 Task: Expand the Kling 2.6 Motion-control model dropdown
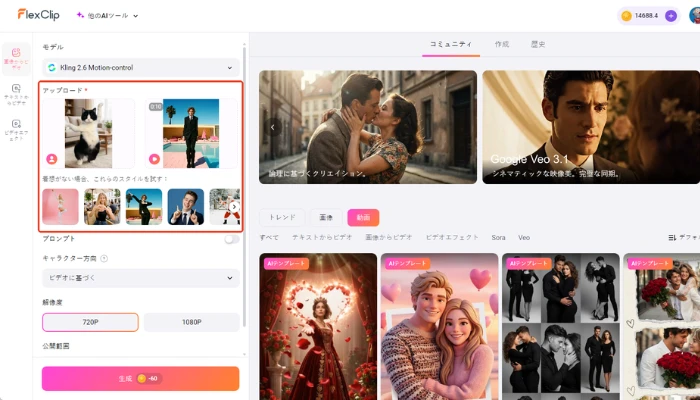(x=141, y=68)
